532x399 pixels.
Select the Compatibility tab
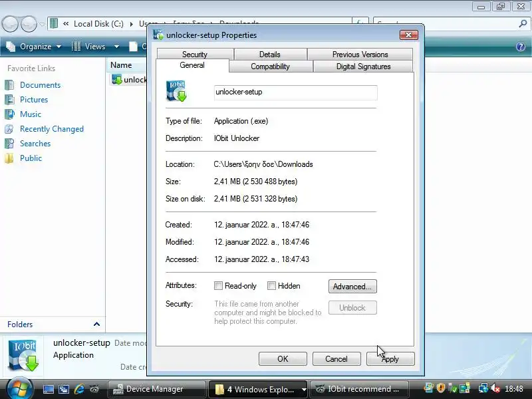tap(270, 66)
